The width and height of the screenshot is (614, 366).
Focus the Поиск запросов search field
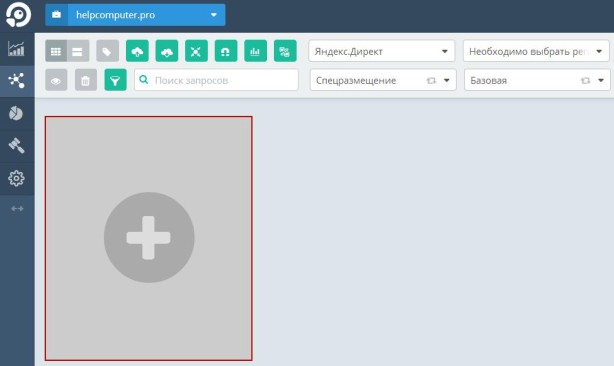click(216, 80)
